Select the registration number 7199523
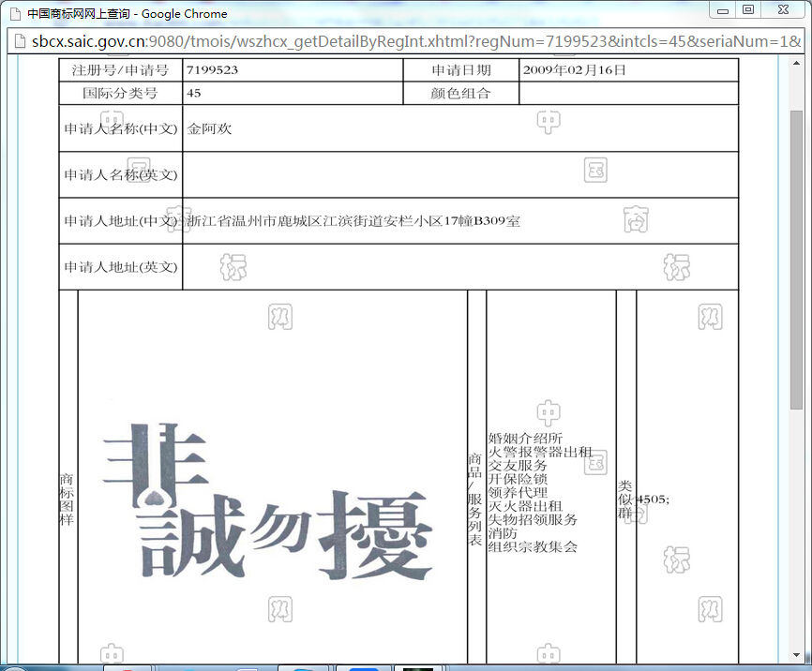The height and width of the screenshot is (671, 812). pos(212,70)
